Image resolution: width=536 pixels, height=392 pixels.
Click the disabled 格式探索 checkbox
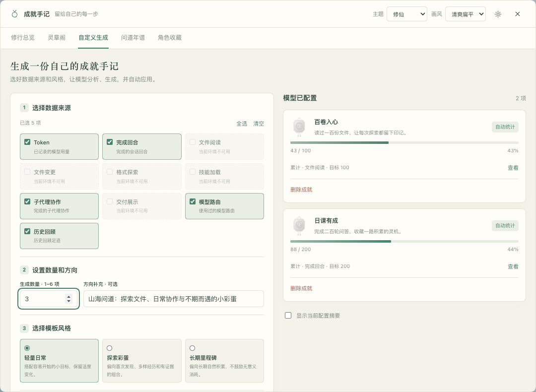click(110, 172)
